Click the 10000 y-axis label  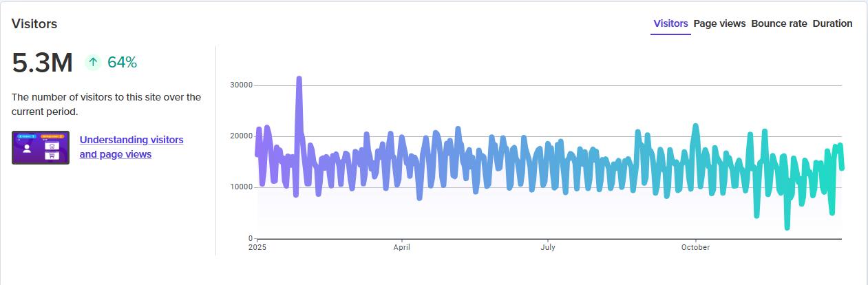tap(240, 187)
